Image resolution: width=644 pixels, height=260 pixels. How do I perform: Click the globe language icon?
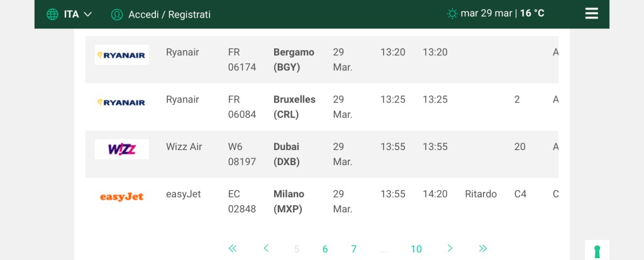52,14
